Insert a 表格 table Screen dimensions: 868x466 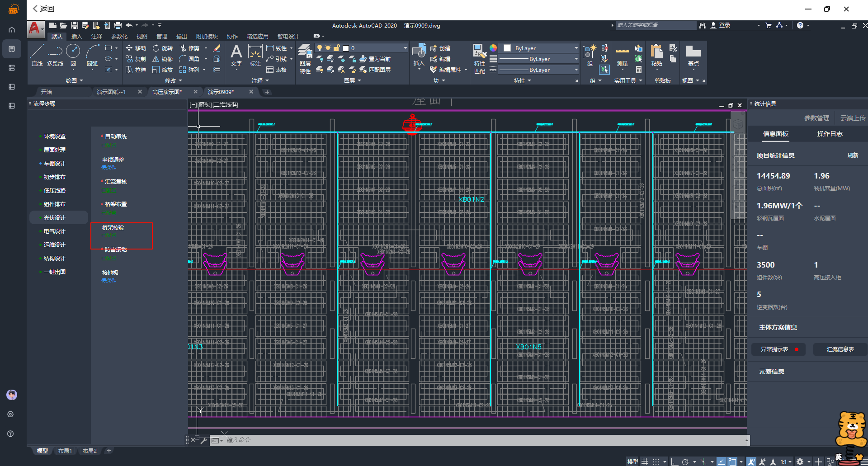pyautogui.click(x=277, y=70)
